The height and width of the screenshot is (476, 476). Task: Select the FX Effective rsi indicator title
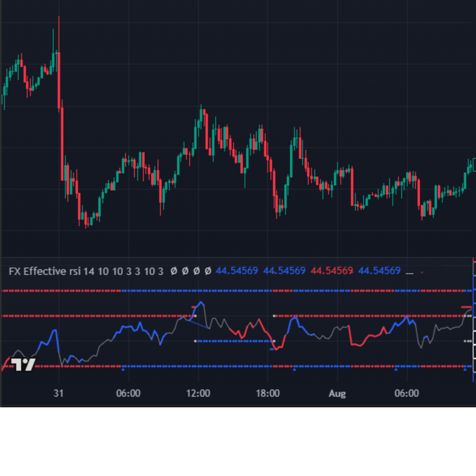click(45, 271)
